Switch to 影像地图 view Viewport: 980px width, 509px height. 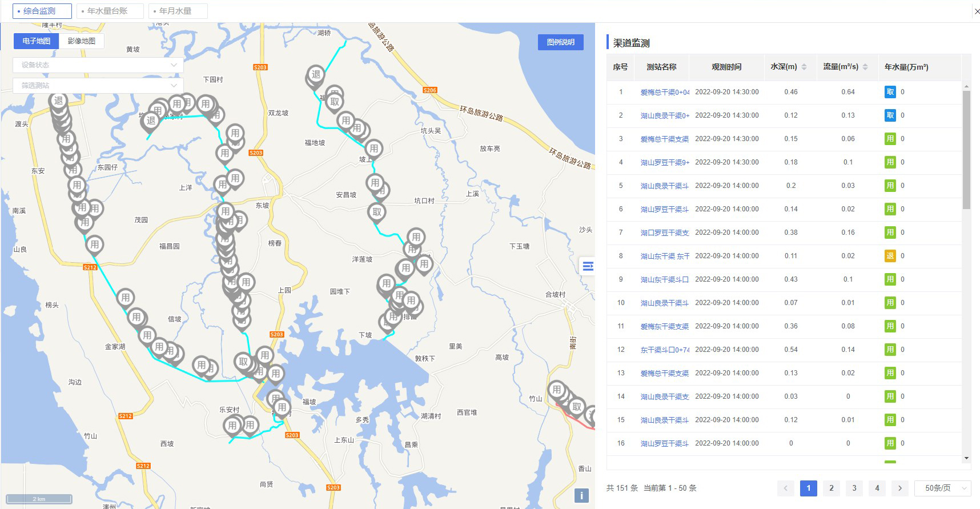coord(81,41)
